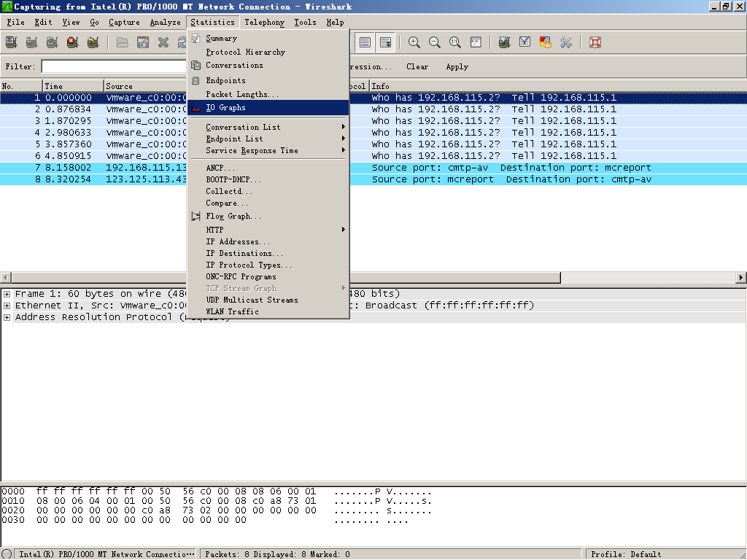Click the lifebuoy help icon
Image resolution: width=747 pixels, height=560 pixels.
595,42
